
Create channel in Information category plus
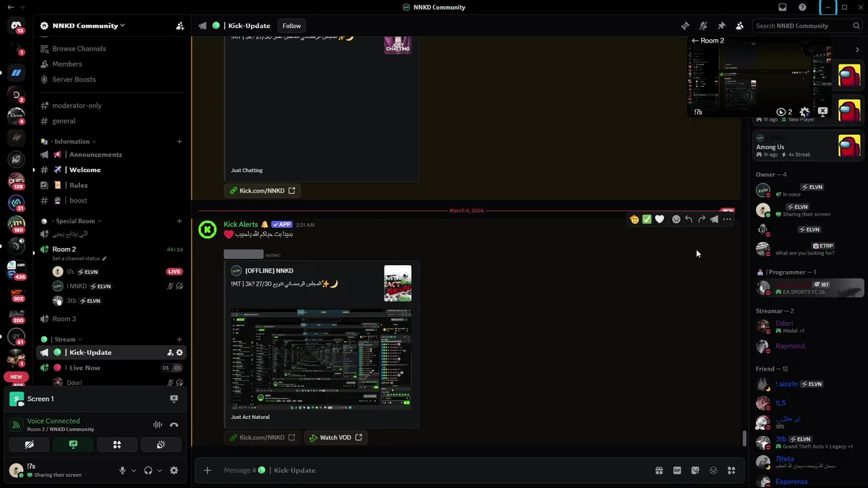pyautogui.click(x=179, y=142)
